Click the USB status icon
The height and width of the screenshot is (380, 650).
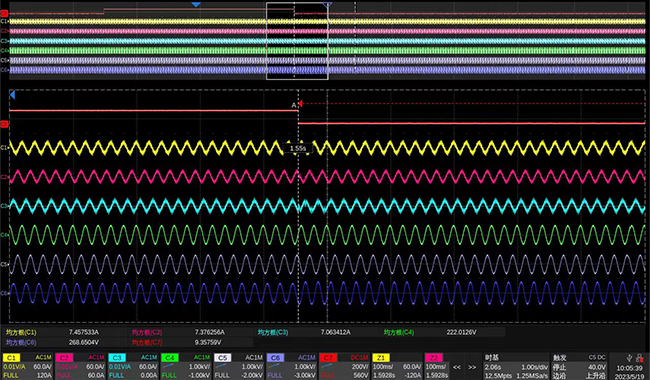(x=630, y=358)
